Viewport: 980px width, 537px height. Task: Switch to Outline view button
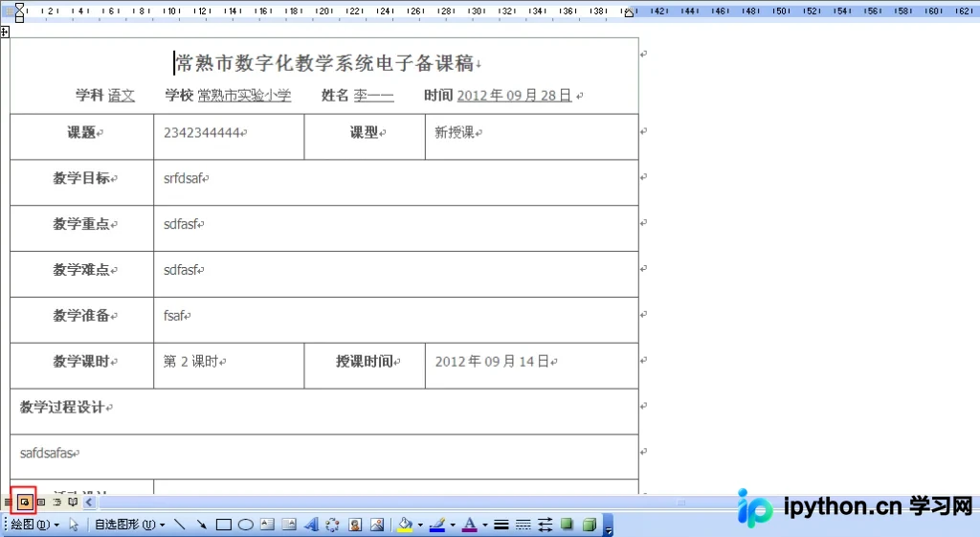coord(56,502)
